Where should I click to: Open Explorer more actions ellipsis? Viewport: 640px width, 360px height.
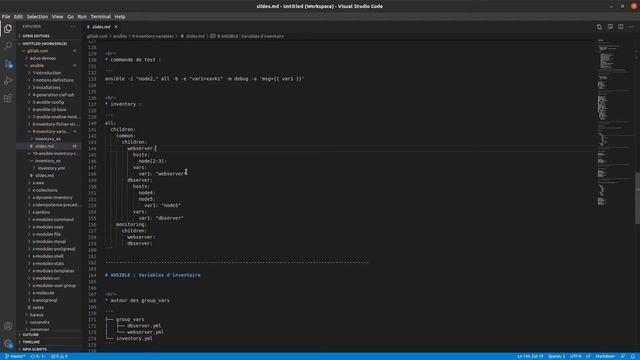pos(73,27)
